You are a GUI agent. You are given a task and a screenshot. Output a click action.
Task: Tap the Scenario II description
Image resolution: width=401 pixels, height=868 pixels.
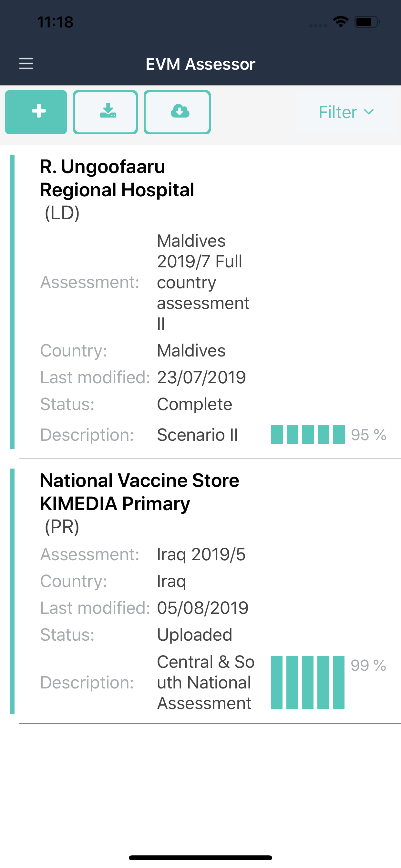point(198,435)
